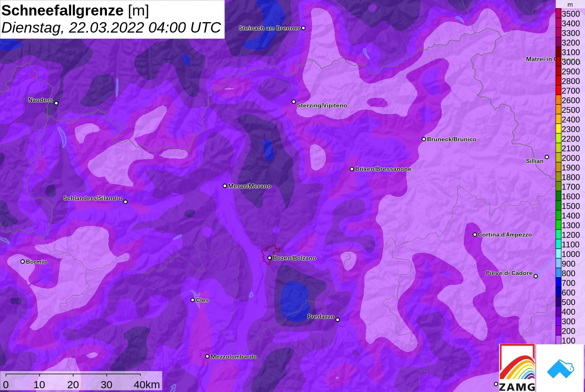585x392 pixels.
Task: Click the Bormio marker dot
Action: point(23,262)
